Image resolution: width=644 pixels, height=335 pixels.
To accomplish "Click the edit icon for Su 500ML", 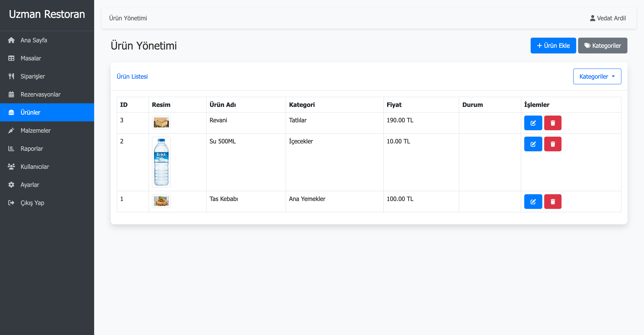I will point(533,144).
